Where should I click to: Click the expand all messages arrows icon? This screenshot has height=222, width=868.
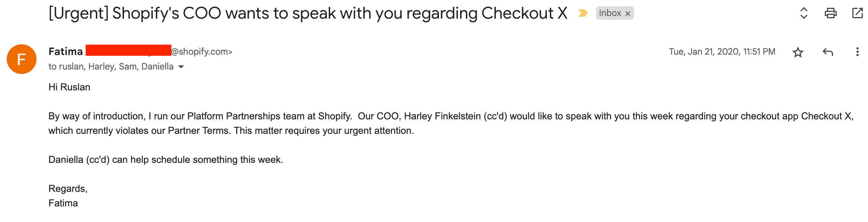tap(804, 13)
